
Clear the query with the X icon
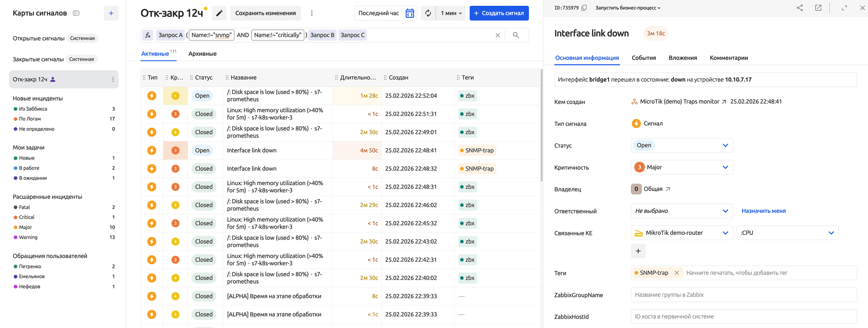[497, 35]
